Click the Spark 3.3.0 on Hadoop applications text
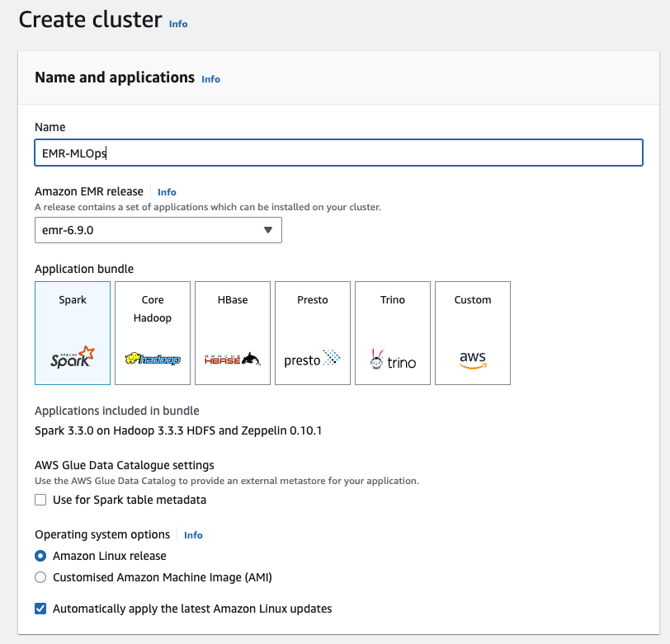670x644 pixels. 178,430
